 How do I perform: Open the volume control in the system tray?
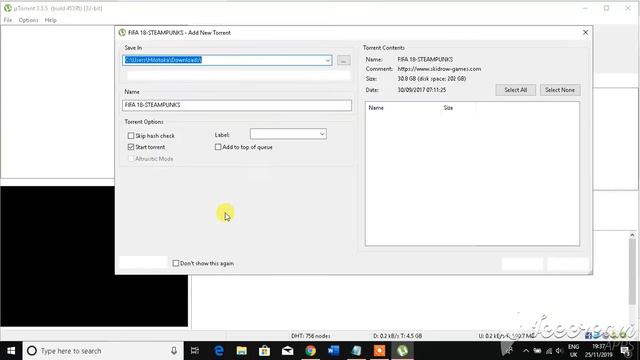point(559,351)
